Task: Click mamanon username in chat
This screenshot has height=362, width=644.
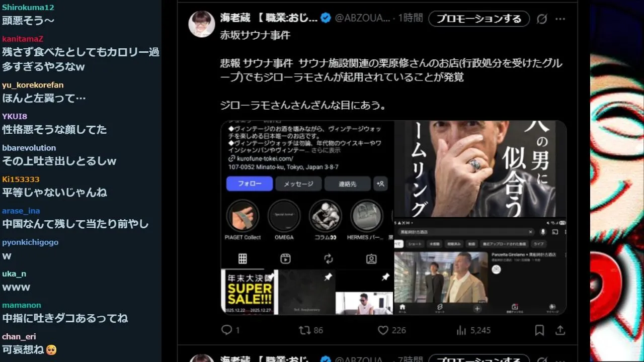Action: click(22, 305)
